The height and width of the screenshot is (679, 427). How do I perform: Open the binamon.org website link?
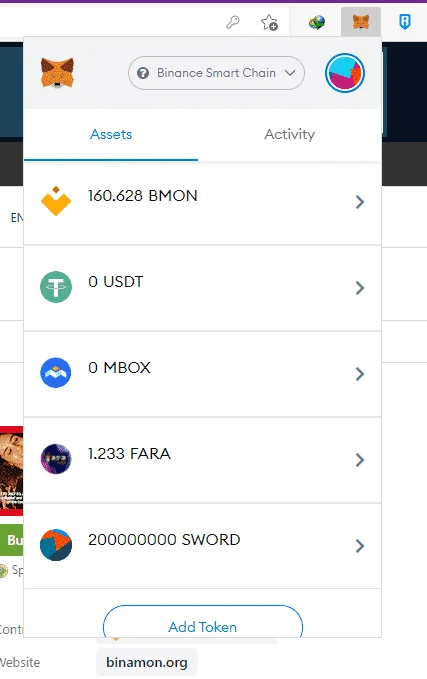tap(147, 662)
